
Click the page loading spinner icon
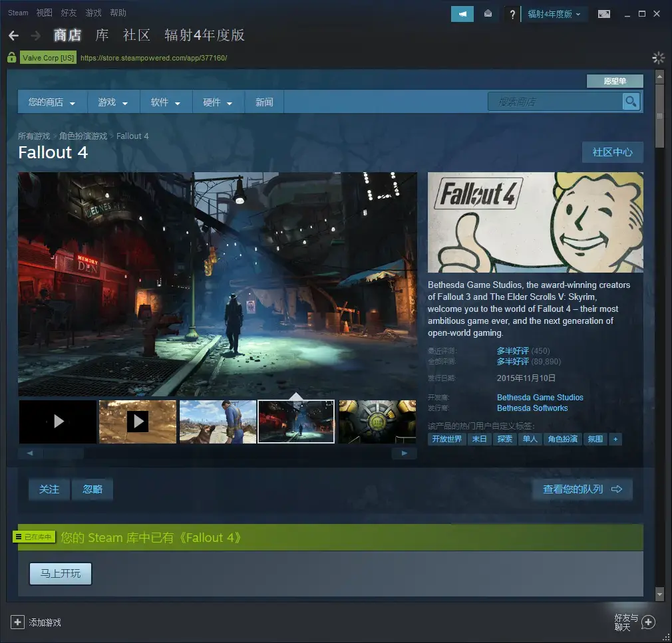(658, 57)
